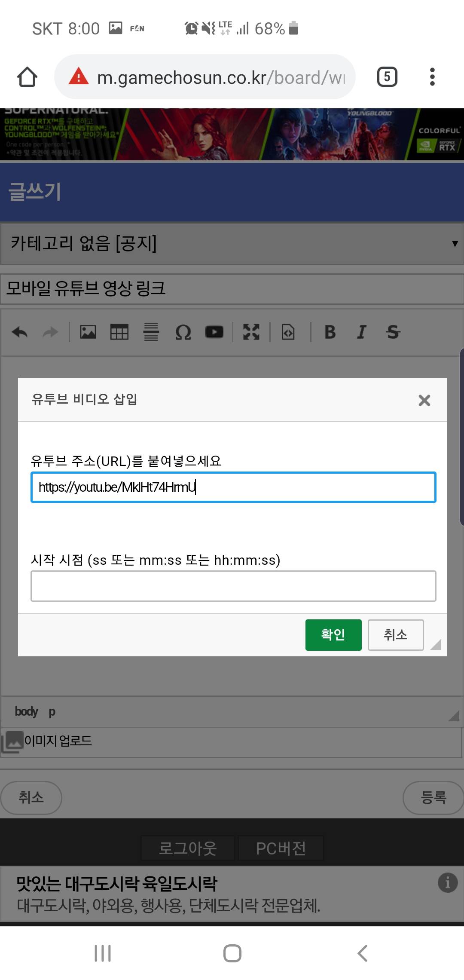Screen dimensions: 464x980
Task: Maximize the editor with the expand icon
Action: (x=251, y=332)
